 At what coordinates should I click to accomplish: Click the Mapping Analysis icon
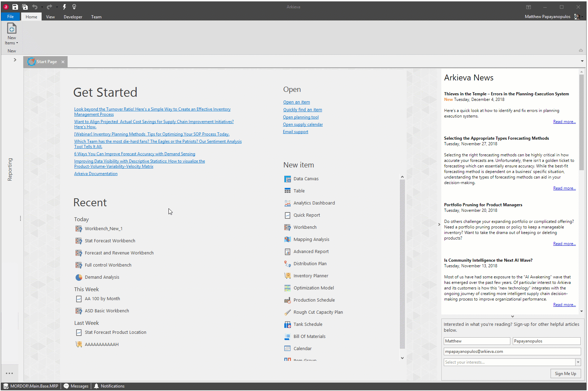pyautogui.click(x=287, y=240)
